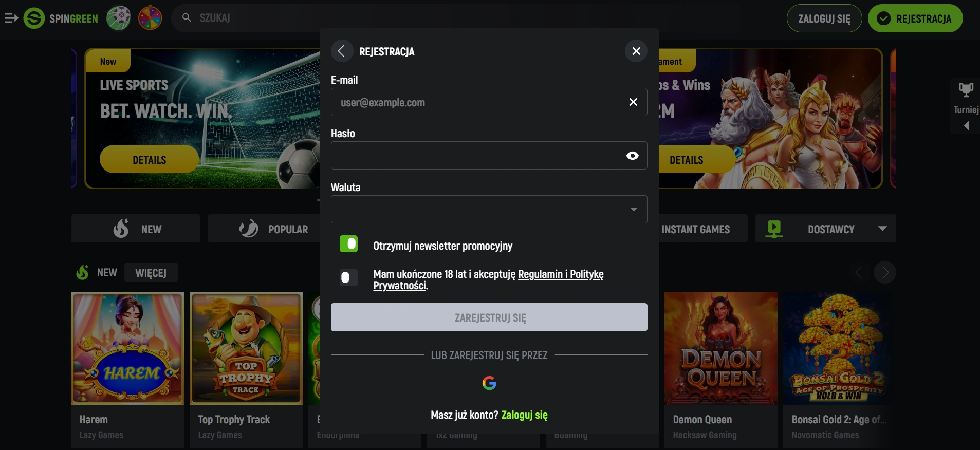Click the Zarejestruj się submit button

point(489,317)
